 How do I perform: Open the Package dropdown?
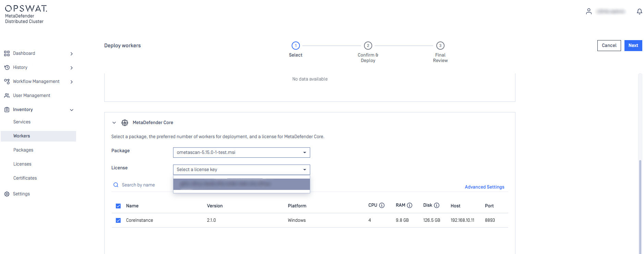pyautogui.click(x=241, y=153)
